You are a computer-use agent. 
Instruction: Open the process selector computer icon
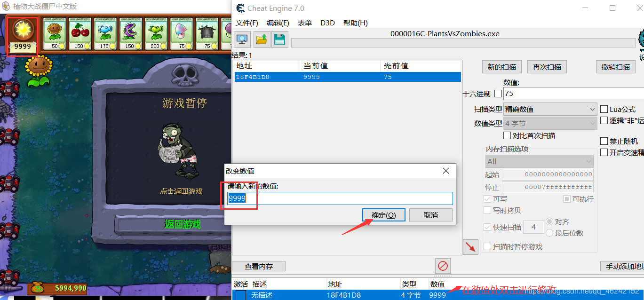pos(243,39)
